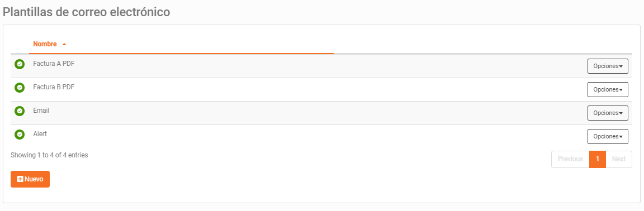644x211 pixels.
Task: Click the Previous pagination button
Action: tap(570, 159)
